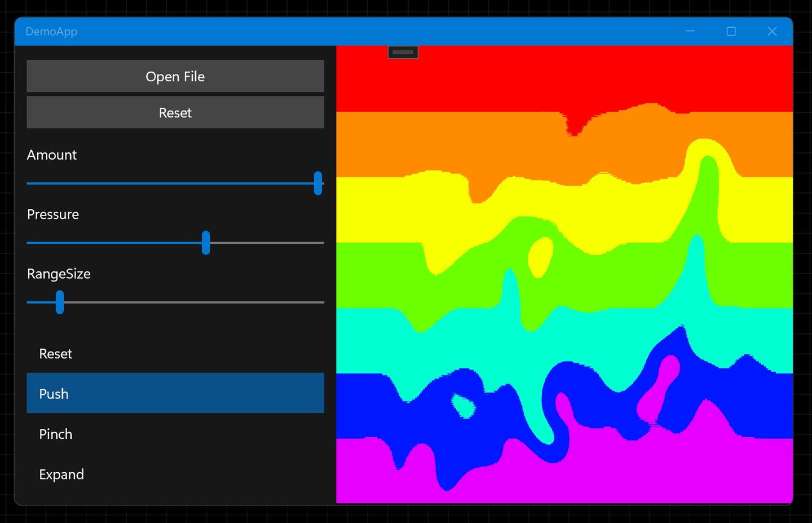Close the DemoApp window

[773, 32]
